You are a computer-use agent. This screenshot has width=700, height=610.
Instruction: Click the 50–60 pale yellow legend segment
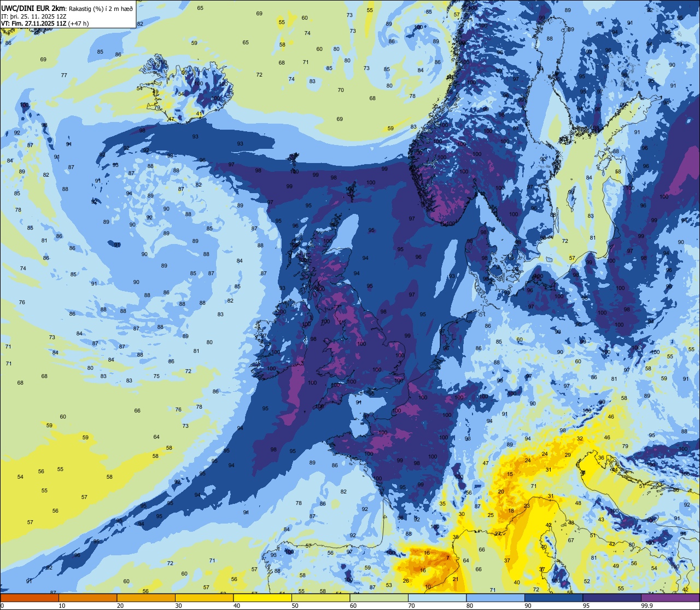click(320, 597)
